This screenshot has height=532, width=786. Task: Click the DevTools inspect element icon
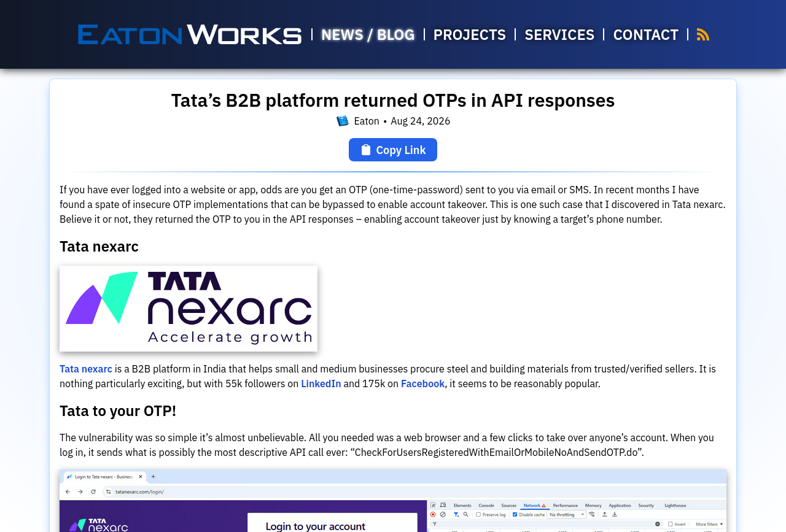click(434, 505)
